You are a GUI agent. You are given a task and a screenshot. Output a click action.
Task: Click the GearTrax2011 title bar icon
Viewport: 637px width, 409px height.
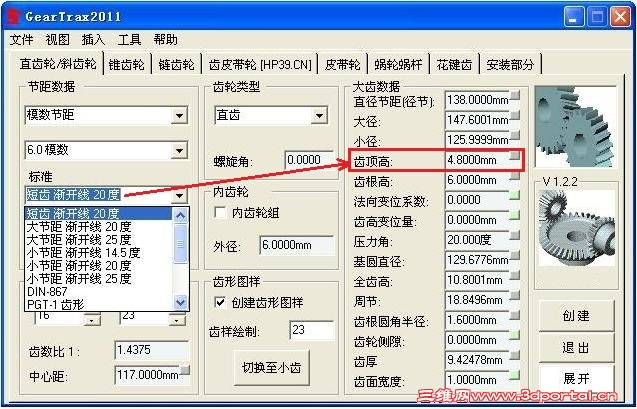click(14, 17)
